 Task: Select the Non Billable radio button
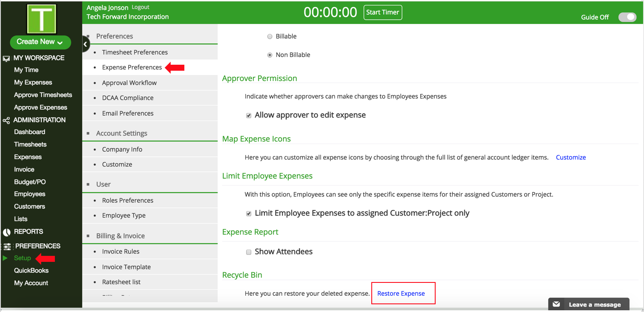click(270, 55)
